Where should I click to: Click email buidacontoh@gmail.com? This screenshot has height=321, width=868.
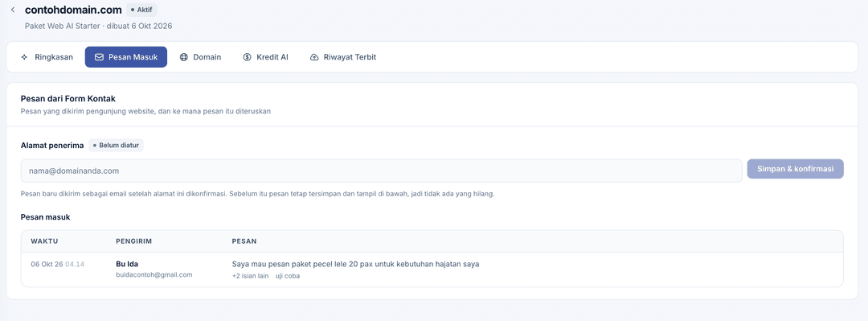coord(154,275)
